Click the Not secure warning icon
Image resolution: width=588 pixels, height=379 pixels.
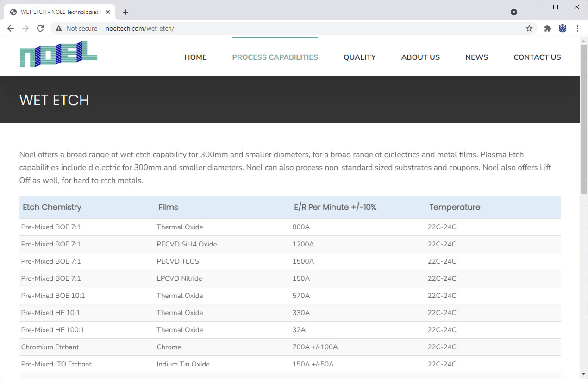[59, 28]
